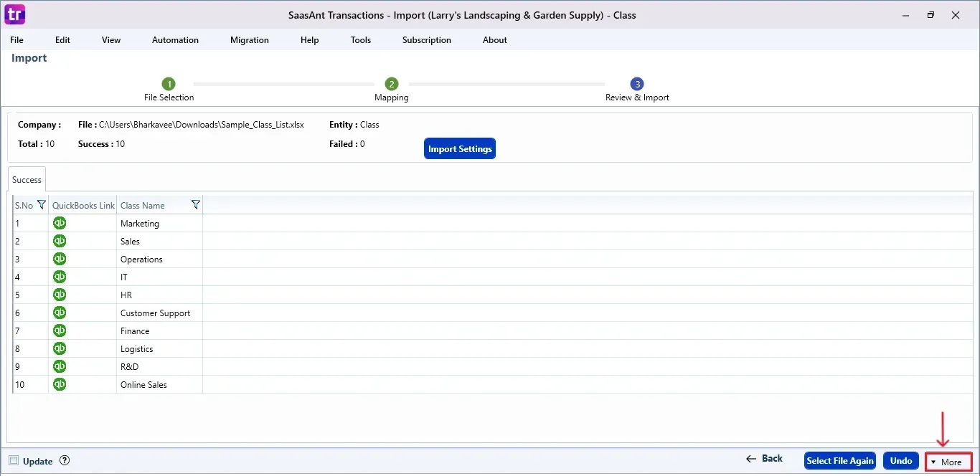Screen dimensions: 980x476
Task: Open QuickBooks link for IT row
Action: tap(60, 277)
